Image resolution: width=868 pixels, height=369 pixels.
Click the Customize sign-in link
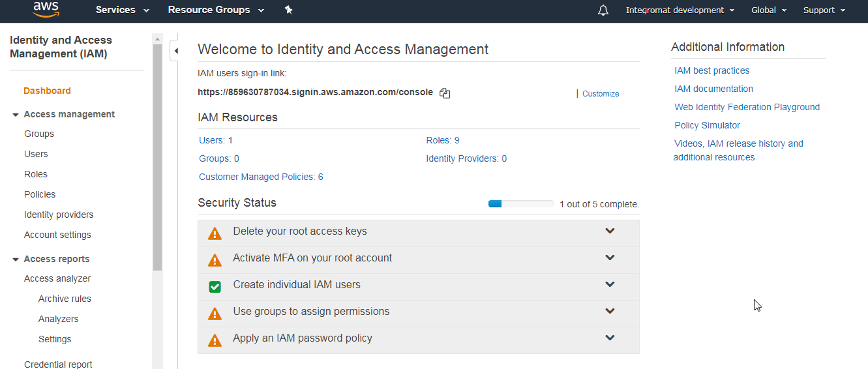[x=601, y=94]
